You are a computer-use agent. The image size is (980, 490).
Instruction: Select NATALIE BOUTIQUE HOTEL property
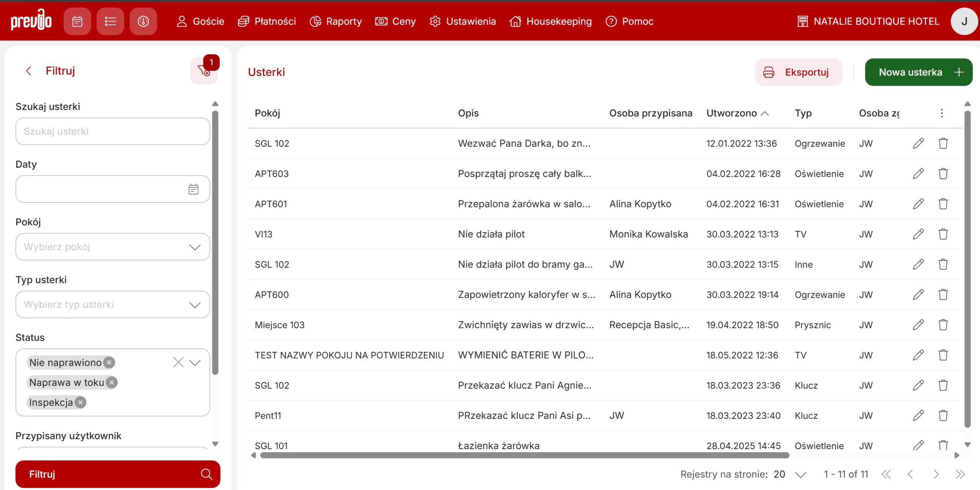click(x=868, y=21)
